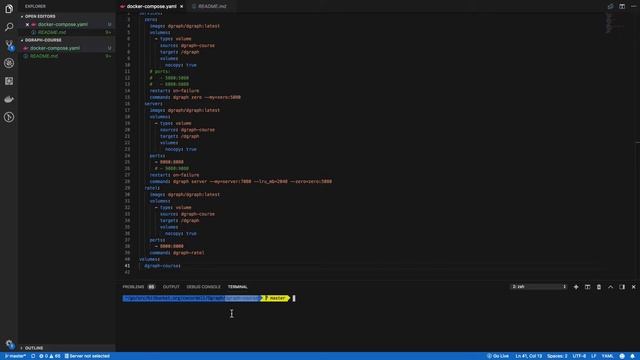Click Spaces: 2 indentation setting
Screen dimensions: 640x360
(557, 356)
